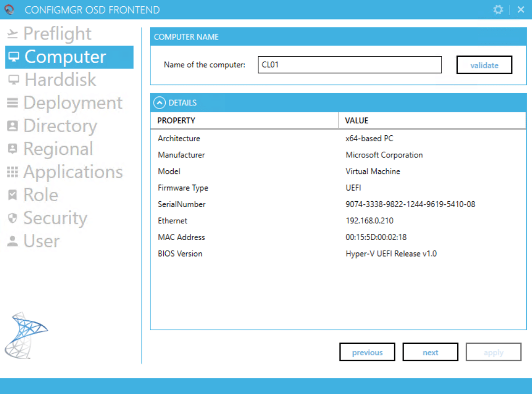Click the validate button
This screenshot has width=532, height=394.
(x=484, y=64)
